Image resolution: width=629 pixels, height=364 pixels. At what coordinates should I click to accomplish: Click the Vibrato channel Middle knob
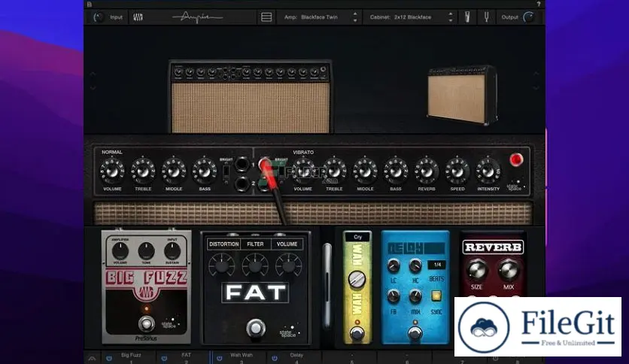point(365,171)
